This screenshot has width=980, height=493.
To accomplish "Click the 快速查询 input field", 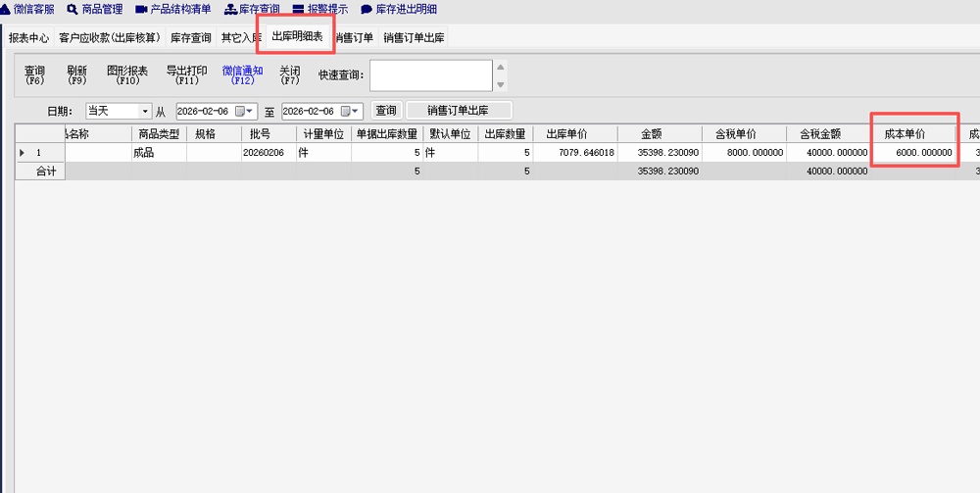I will (430, 75).
